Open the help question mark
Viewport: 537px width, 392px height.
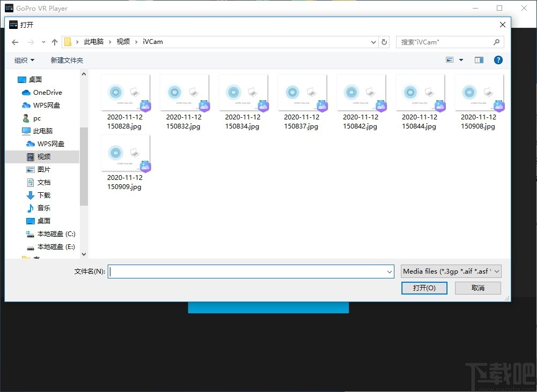[498, 61]
